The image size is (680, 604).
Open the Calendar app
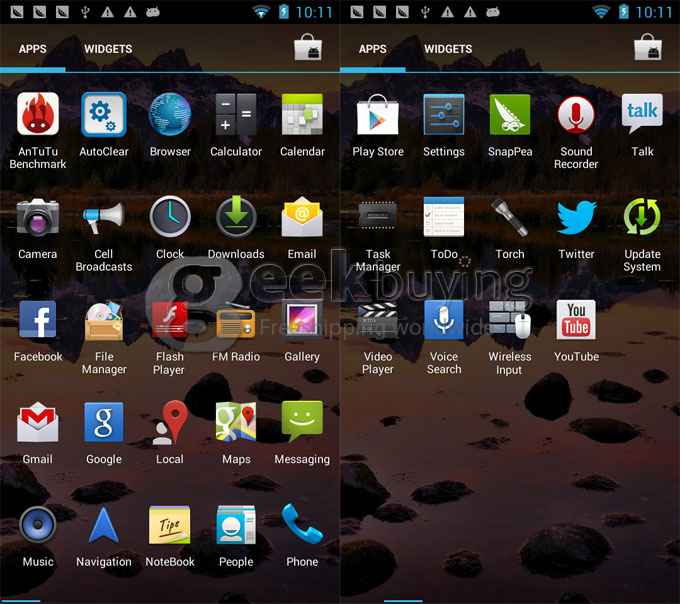click(x=302, y=114)
